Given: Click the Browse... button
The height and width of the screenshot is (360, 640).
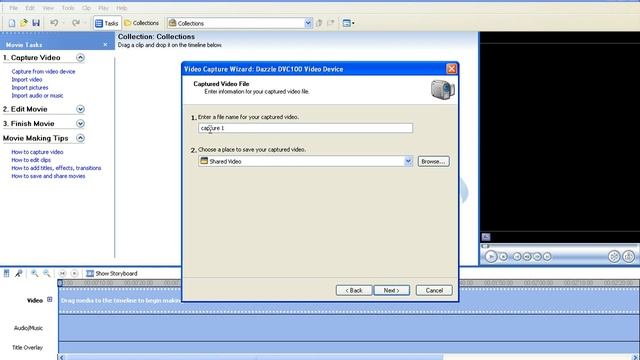Looking at the screenshot, I should [x=433, y=162].
